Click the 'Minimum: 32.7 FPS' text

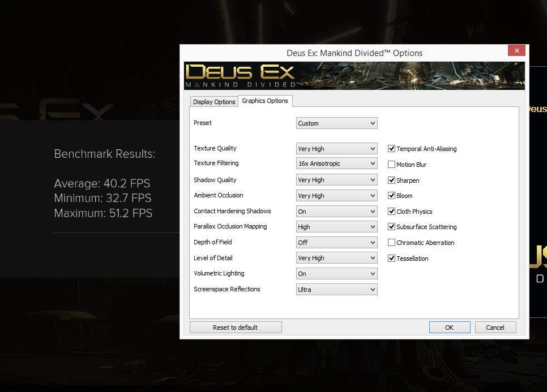[x=102, y=198]
